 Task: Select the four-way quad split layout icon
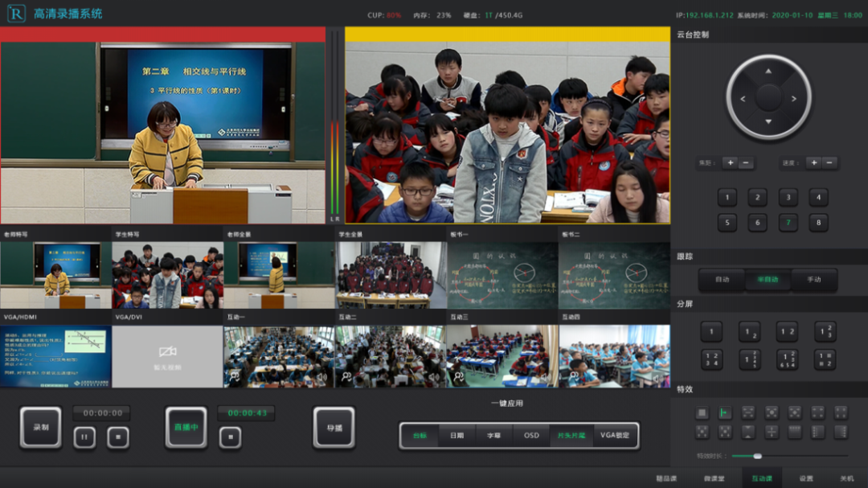click(x=711, y=359)
